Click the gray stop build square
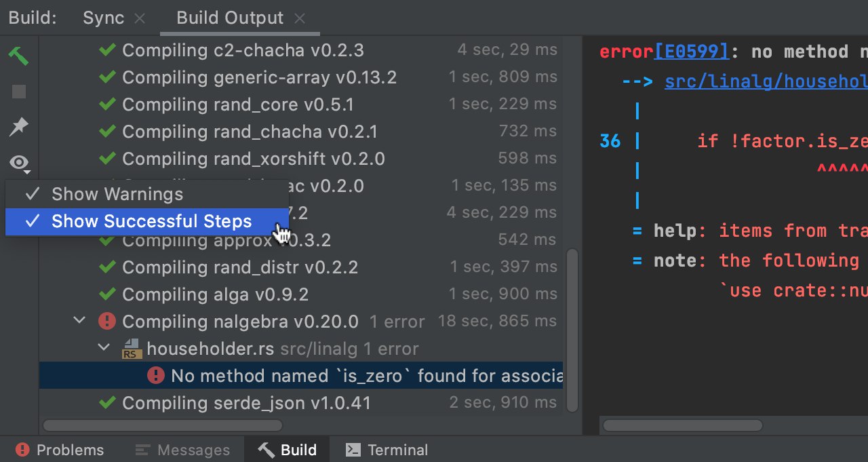Screen dimensions: 868x462 (x=19, y=92)
